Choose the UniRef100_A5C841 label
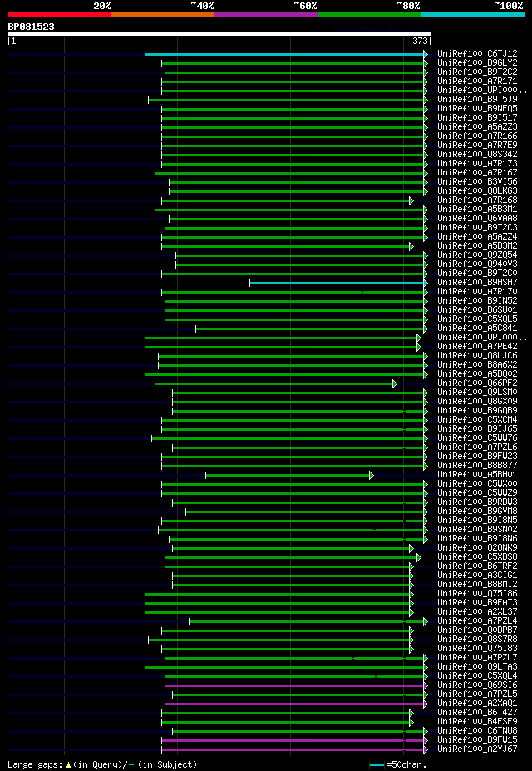Screen dimensions: 532x771 click(477, 329)
